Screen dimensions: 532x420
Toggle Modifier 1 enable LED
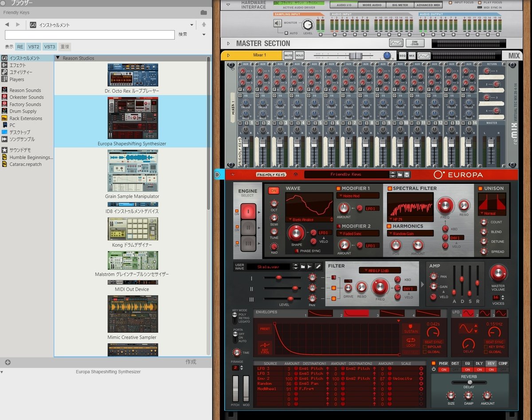pyautogui.click(x=339, y=188)
